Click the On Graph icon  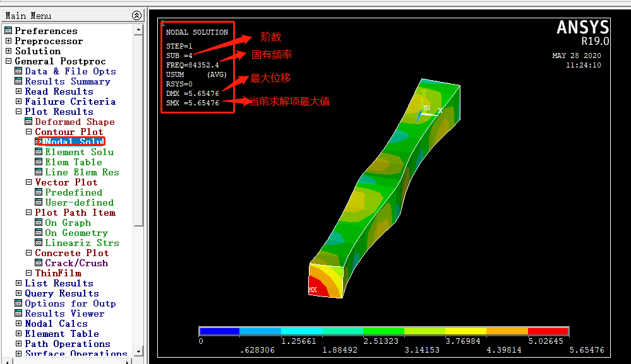39,222
